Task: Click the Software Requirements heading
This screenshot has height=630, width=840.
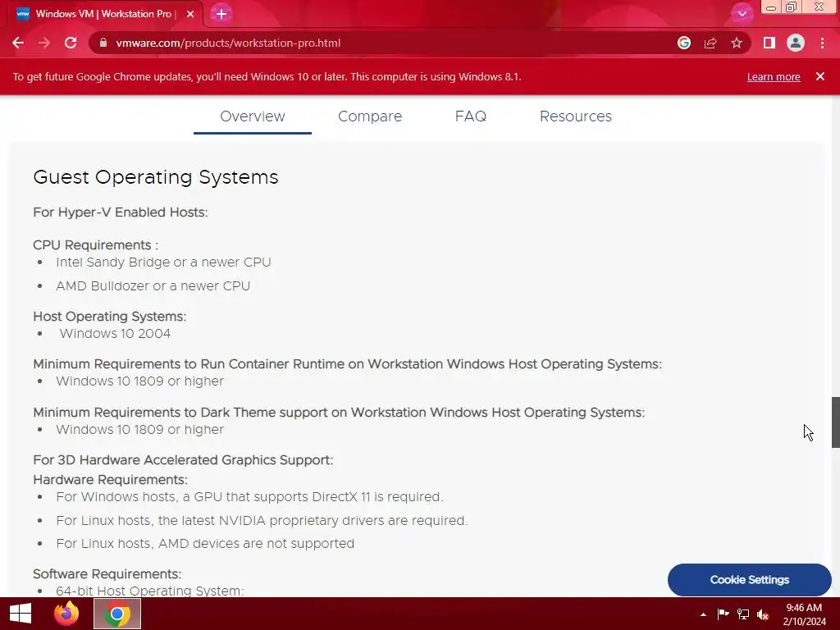Action: pyautogui.click(x=107, y=573)
